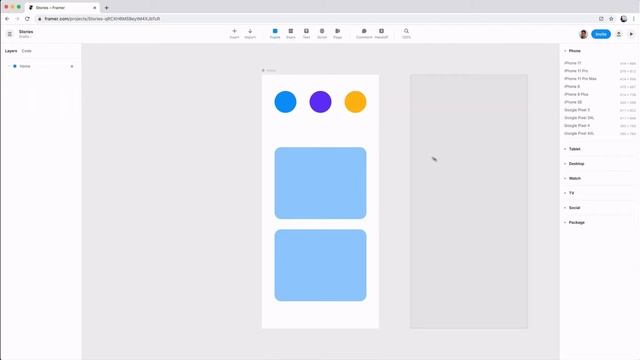Switch to the Code tab
This screenshot has height=360, width=640.
(27, 51)
